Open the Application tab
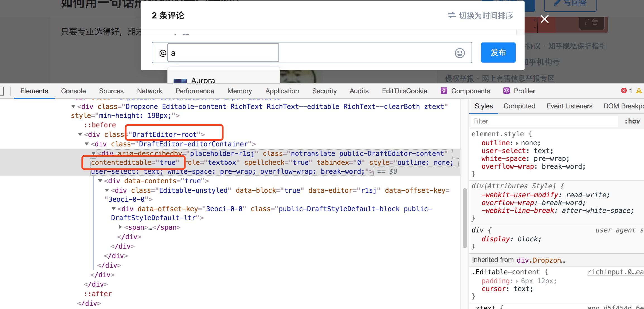644x309 pixels. point(282,91)
